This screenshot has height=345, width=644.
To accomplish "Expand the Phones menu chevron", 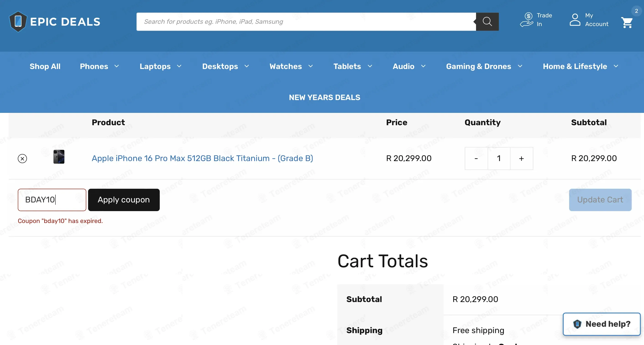I will (x=117, y=66).
